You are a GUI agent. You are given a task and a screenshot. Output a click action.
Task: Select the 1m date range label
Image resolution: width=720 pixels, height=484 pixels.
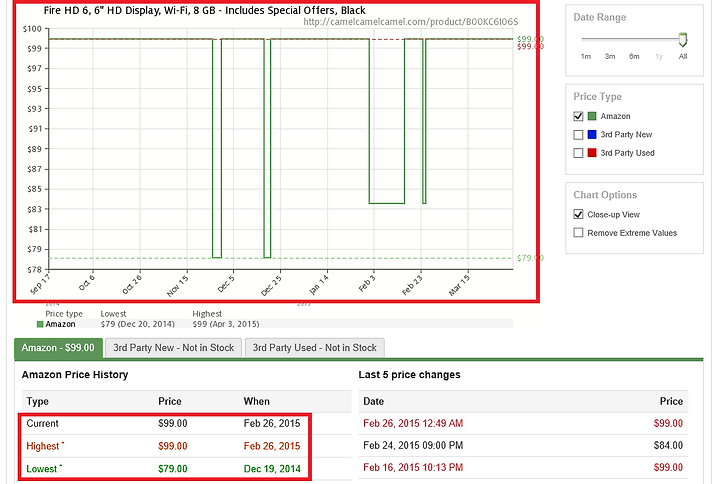click(585, 56)
